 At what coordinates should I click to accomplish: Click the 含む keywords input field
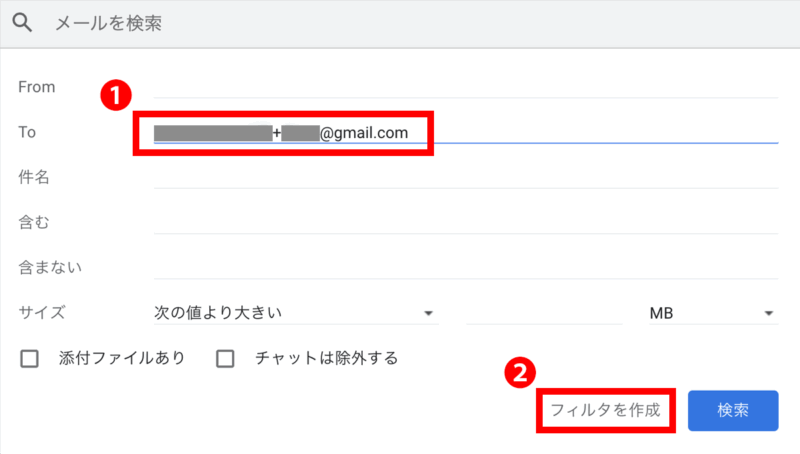pos(465,222)
